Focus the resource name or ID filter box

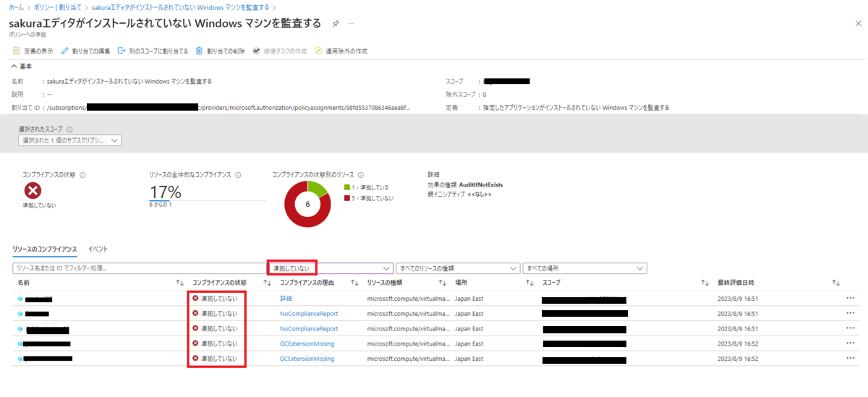click(x=140, y=268)
